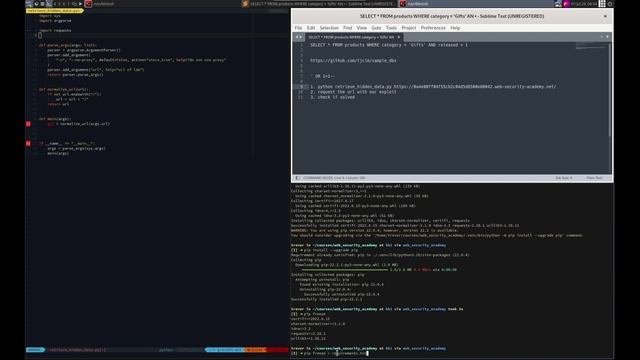The image size is (640, 360).
Task: Click the python retrieve_hidden_data.py command line
Action: point(433,87)
